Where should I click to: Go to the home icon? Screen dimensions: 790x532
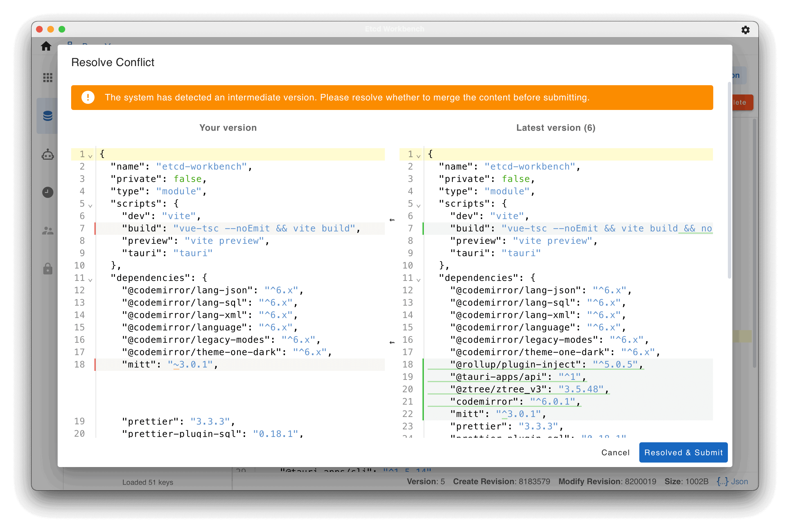(x=46, y=46)
